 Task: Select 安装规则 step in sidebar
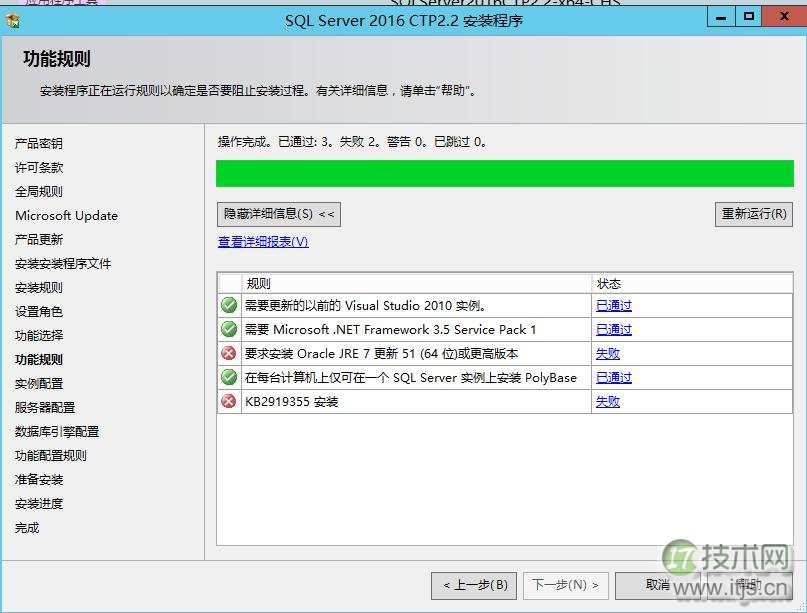click(39, 288)
